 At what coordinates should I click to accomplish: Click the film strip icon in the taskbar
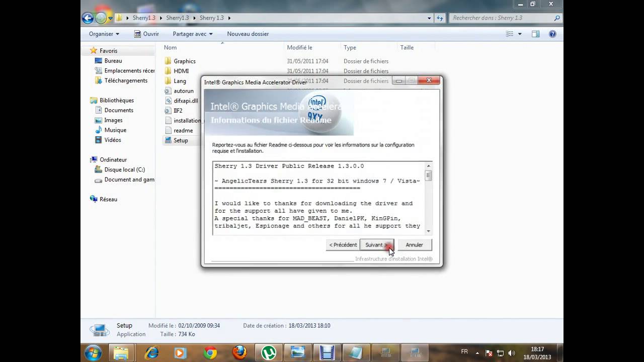tap(328, 352)
